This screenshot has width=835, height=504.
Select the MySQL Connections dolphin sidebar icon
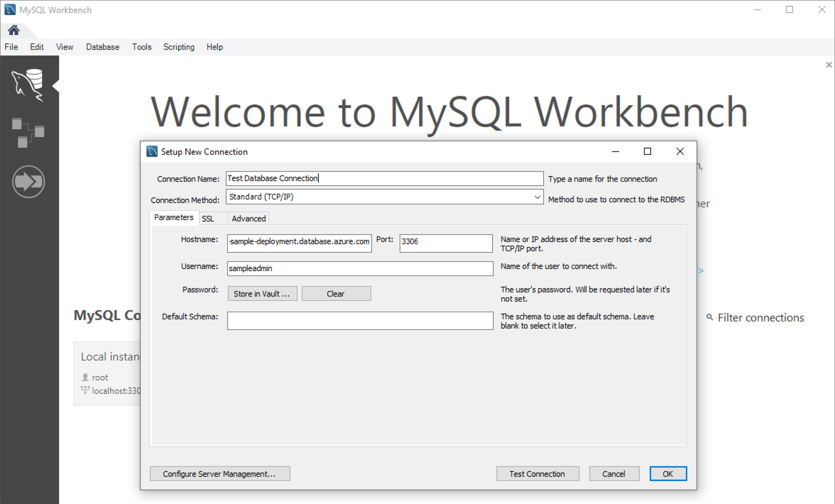click(28, 85)
